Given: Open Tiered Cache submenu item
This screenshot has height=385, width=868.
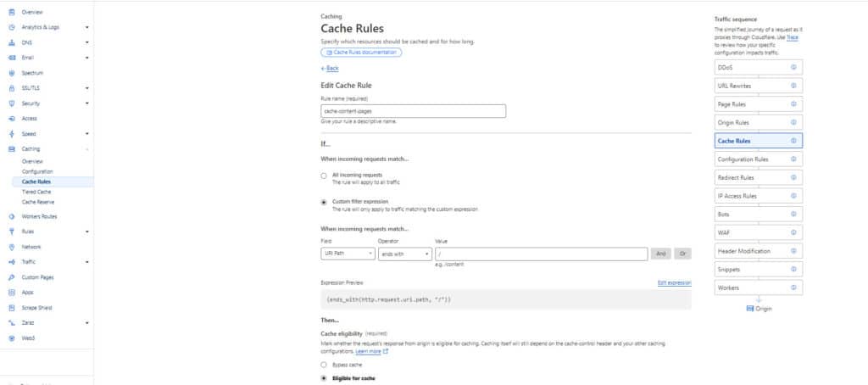Looking at the screenshot, I should click(x=36, y=192).
